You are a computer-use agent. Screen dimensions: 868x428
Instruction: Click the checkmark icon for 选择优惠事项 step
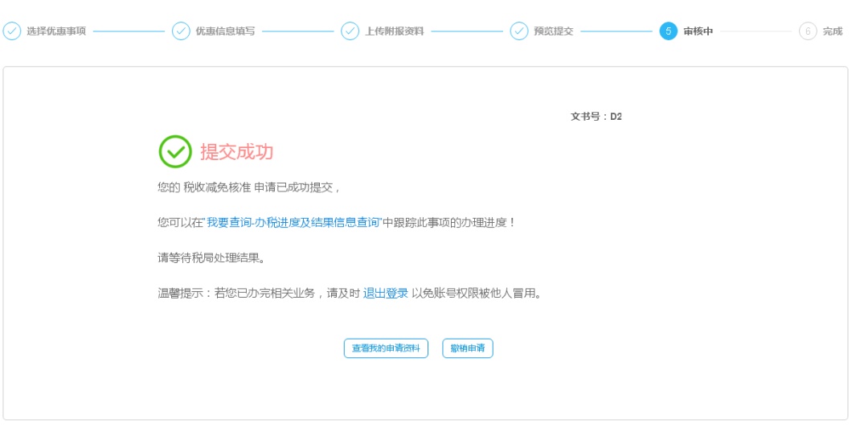point(12,31)
